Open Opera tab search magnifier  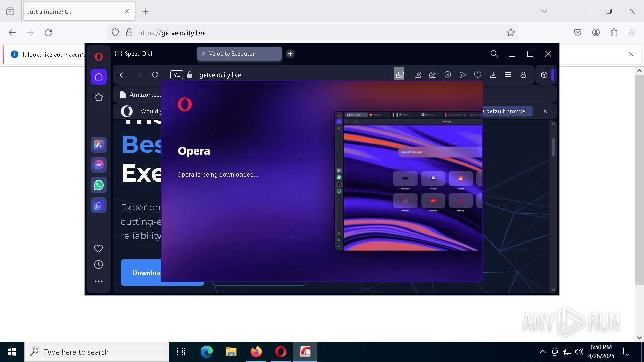(x=494, y=54)
